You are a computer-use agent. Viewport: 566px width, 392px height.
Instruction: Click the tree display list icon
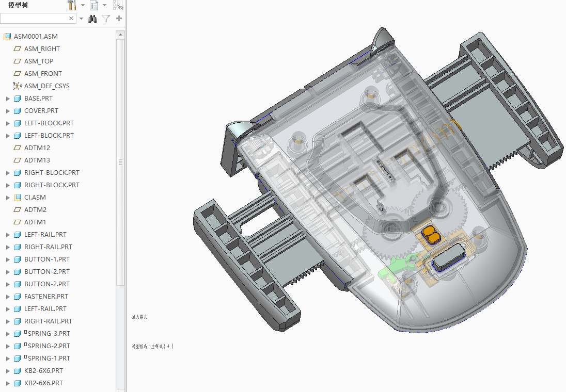[94, 6]
